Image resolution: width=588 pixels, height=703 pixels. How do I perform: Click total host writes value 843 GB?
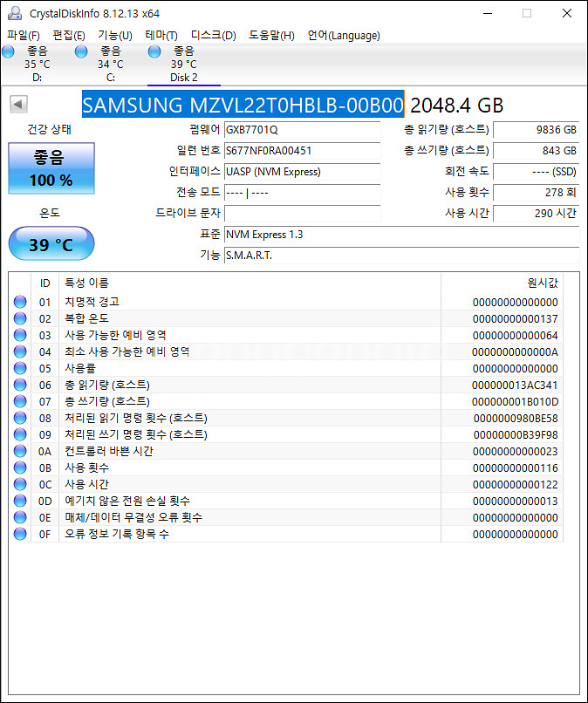point(537,151)
